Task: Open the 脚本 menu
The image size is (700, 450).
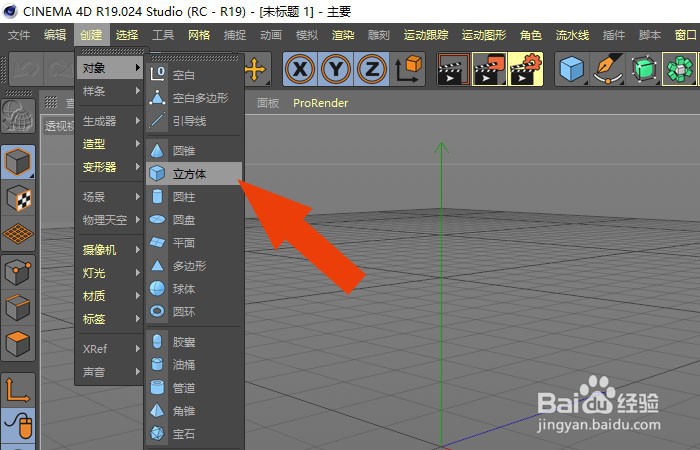Action: (650, 35)
